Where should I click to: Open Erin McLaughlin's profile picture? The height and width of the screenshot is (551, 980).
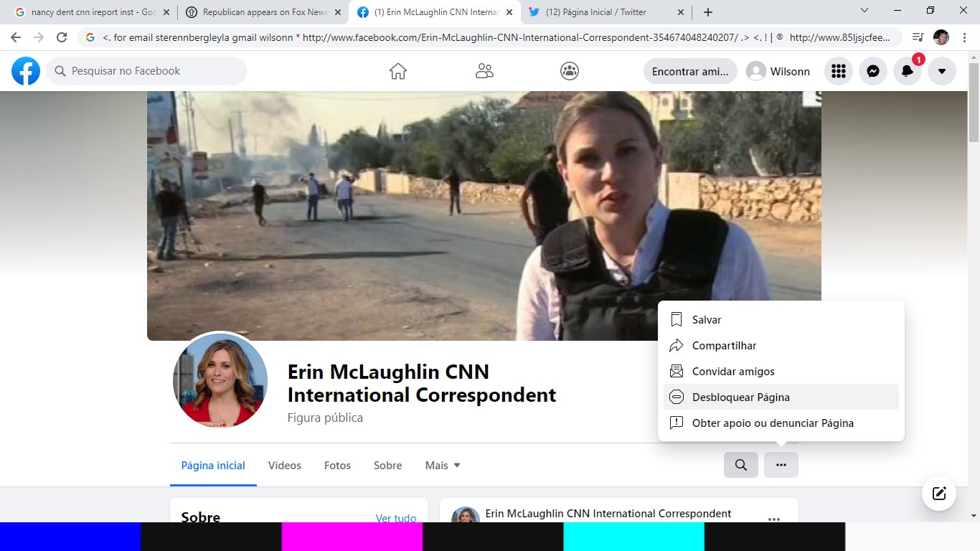tap(220, 381)
